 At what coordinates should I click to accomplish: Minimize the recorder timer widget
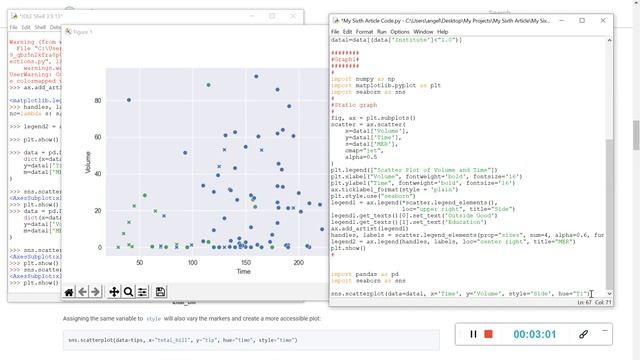[x=605, y=331]
